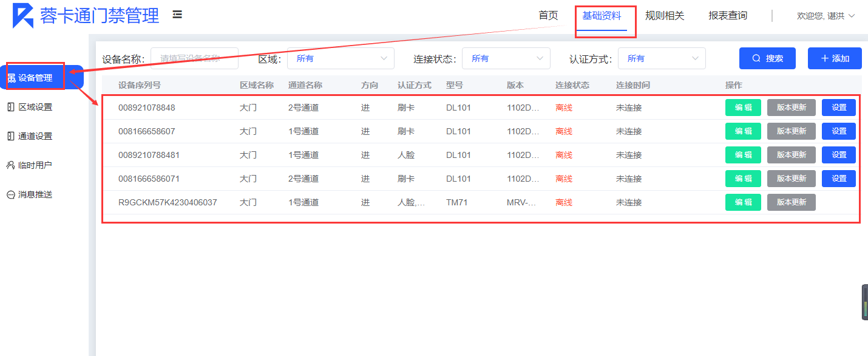Open 通道设置 from the sidebar
The image size is (868, 356).
tap(35, 136)
